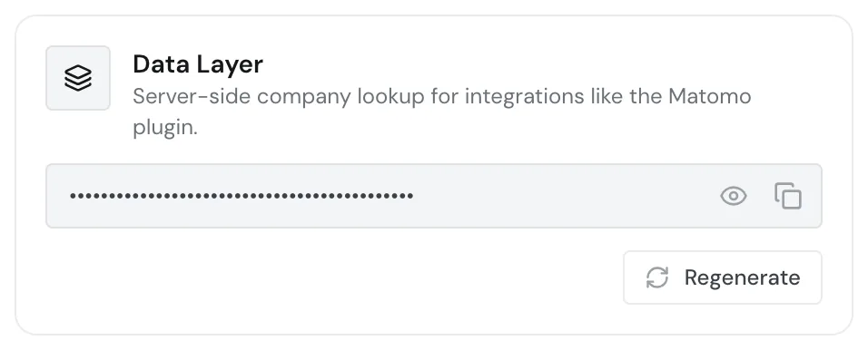868x350 pixels.
Task: Click the dotted masked key characters
Action: pos(242,196)
